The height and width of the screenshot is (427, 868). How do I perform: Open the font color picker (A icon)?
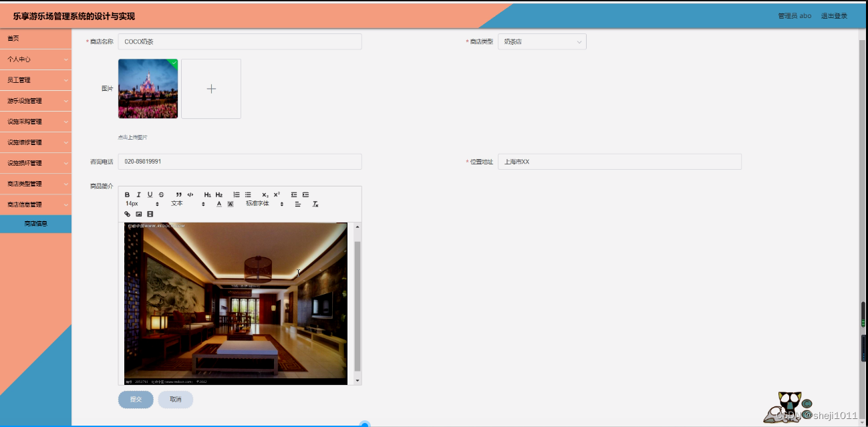point(219,203)
